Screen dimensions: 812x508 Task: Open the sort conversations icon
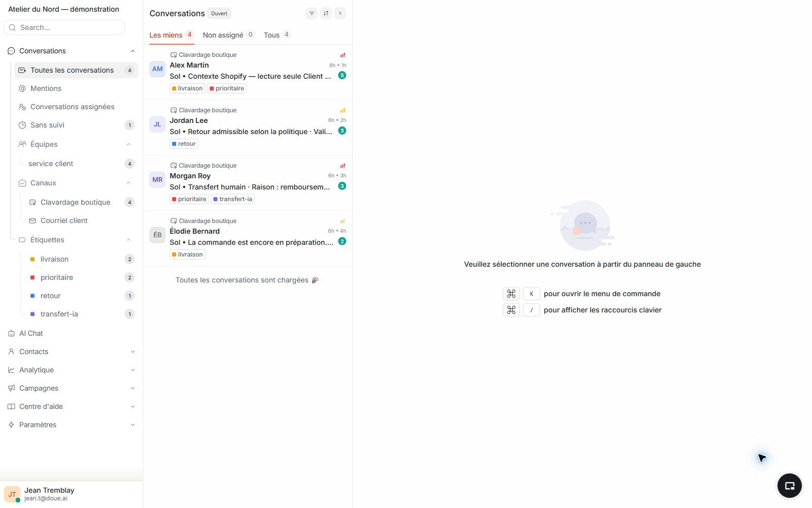[326, 13]
